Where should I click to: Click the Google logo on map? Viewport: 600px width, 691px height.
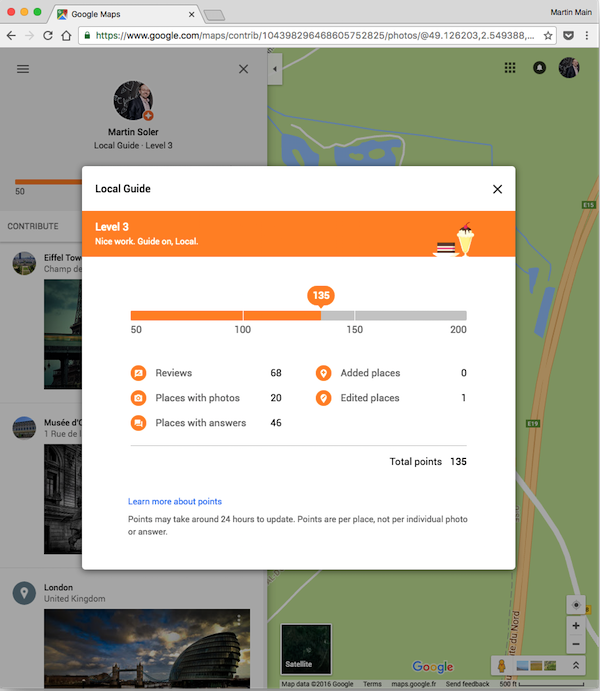pos(433,667)
